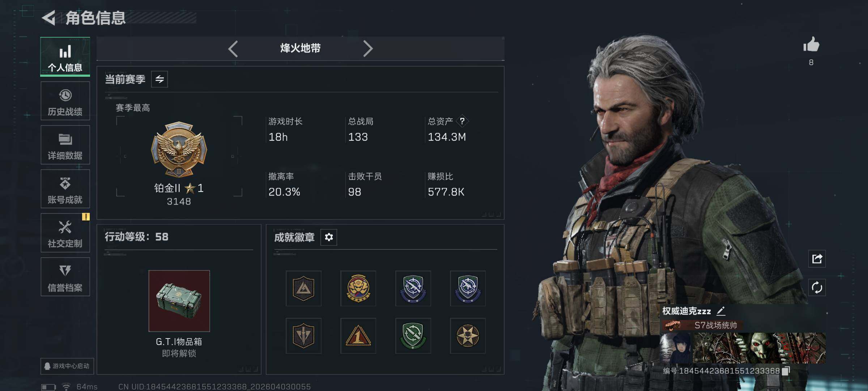Switch to the previous game mode arrow
Image resolution: width=868 pixels, height=391 pixels.
(x=233, y=49)
